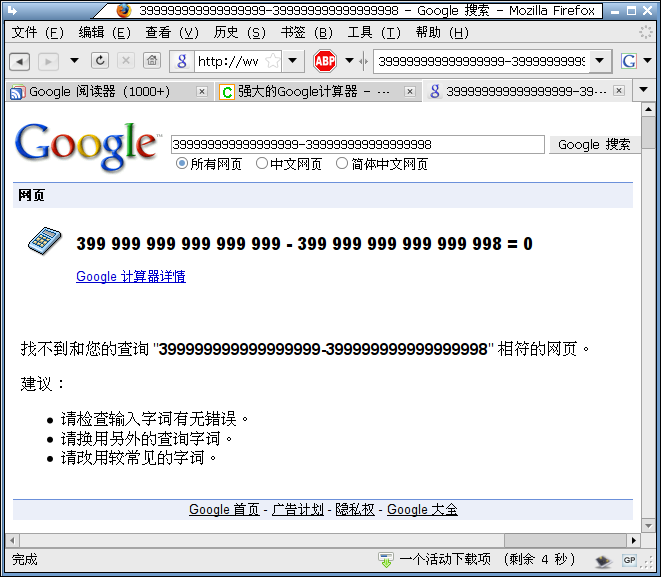Click the calculation result text ending = 0
Viewport: 661px width, 577px height.
[x=304, y=244]
